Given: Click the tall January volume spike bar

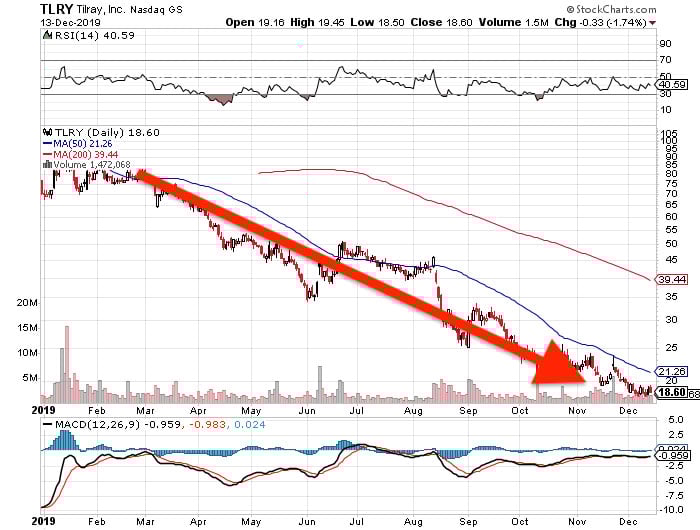Looking at the screenshot, I should [x=67, y=364].
